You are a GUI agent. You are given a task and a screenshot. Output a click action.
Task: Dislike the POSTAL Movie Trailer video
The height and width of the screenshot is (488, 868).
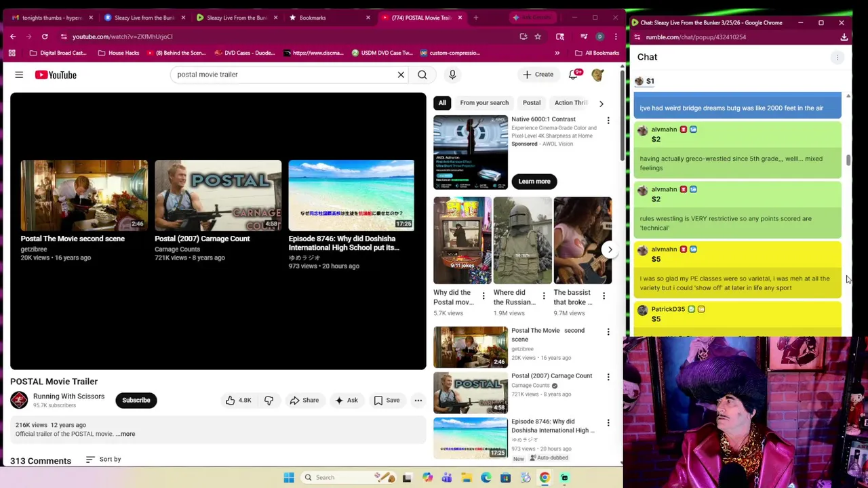click(269, 400)
